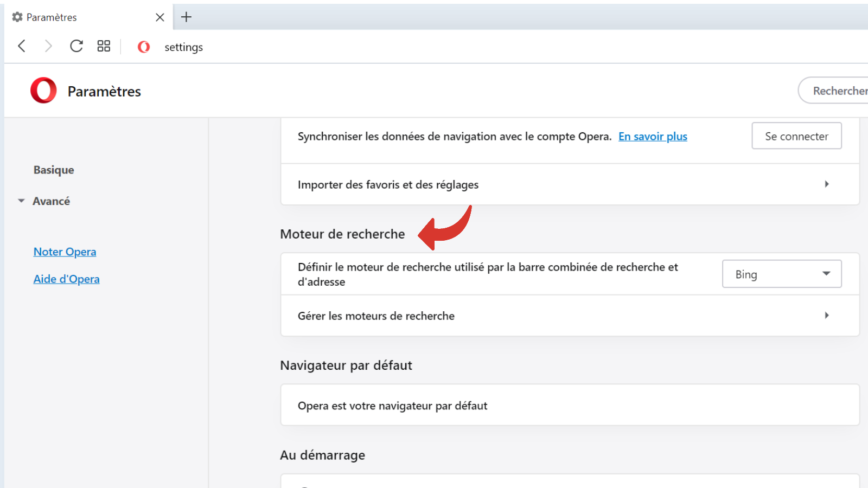Image resolution: width=868 pixels, height=488 pixels.
Task: Click the Se connecter button
Action: coord(796,136)
